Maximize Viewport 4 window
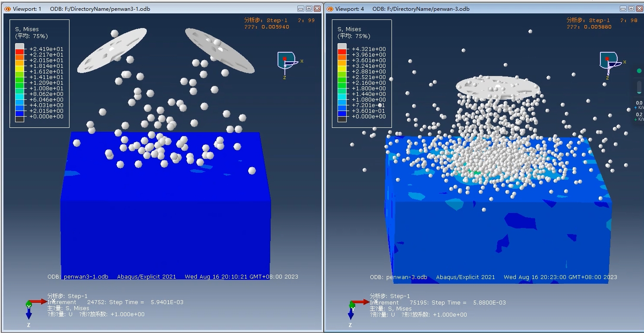 [x=631, y=9]
